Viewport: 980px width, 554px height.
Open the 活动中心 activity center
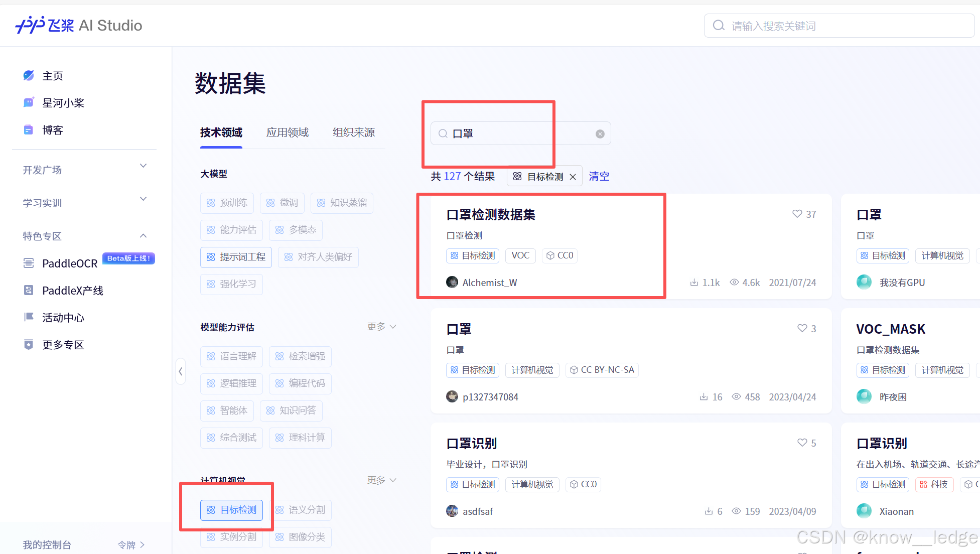[62, 317]
